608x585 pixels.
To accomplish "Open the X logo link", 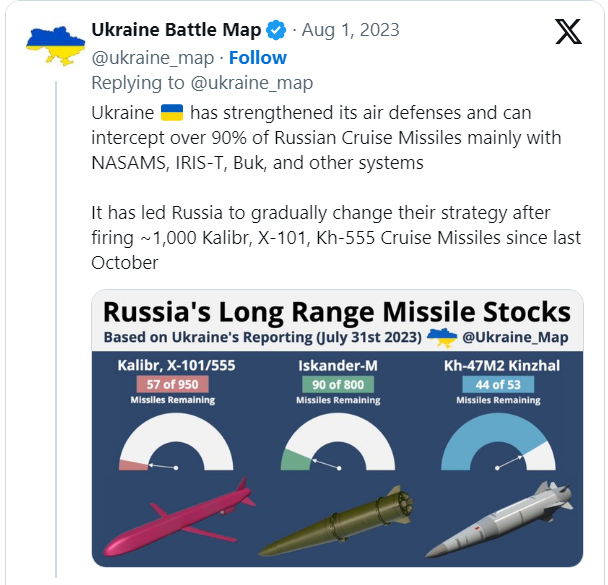I will pyautogui.click(x=568, y=31).
